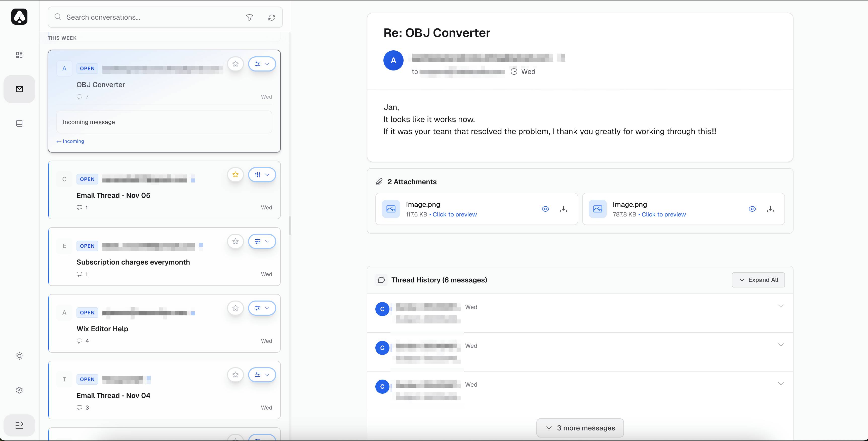Open actions dropdown on Wix Editor Help

tap(262, 308)
